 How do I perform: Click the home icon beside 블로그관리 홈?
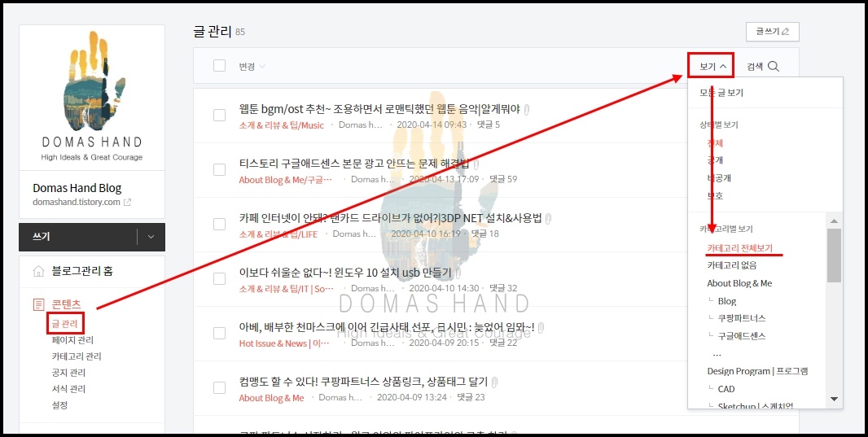[38, 271]
